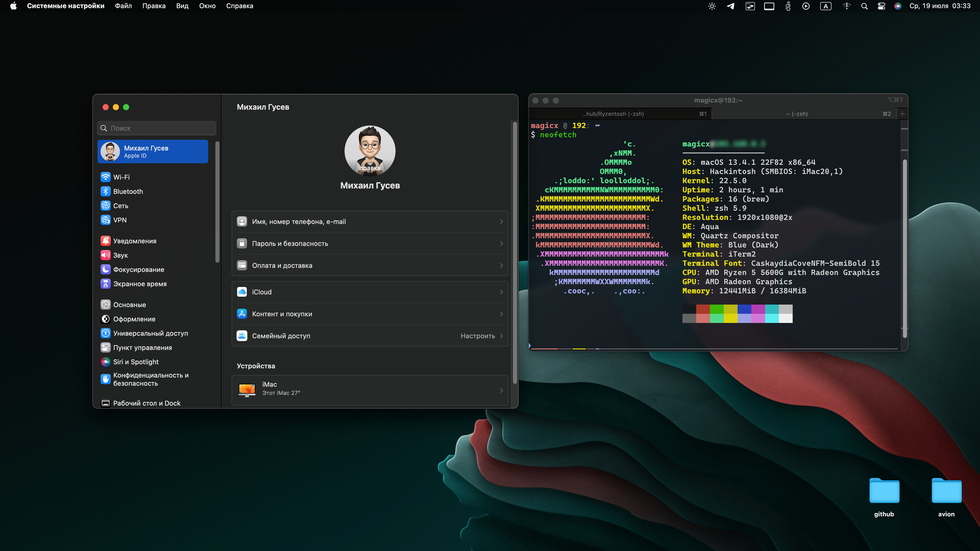This screenshot has height=551, width=980.
Task: Click the 'правка' avatar edit button
Action: click(370, 168)
